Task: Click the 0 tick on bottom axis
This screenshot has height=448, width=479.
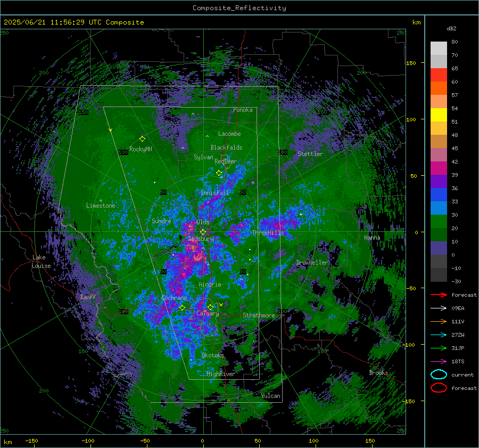Action: (x=202, y=441)
